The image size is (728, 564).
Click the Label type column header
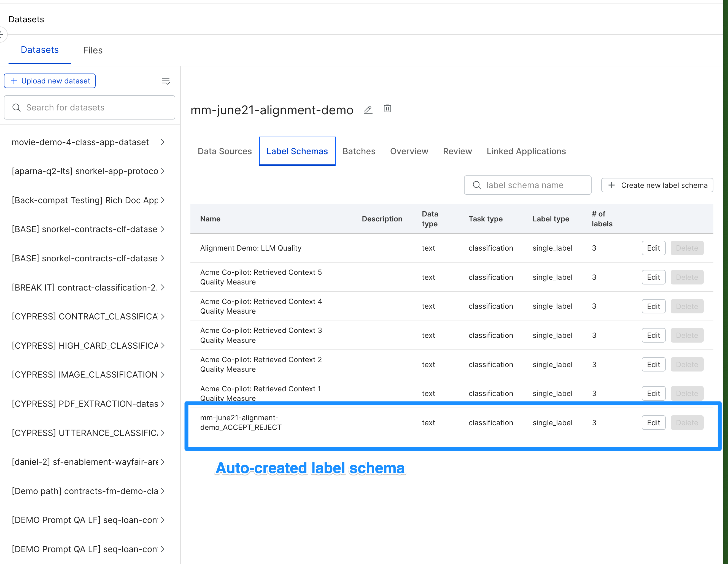(551, 219)
